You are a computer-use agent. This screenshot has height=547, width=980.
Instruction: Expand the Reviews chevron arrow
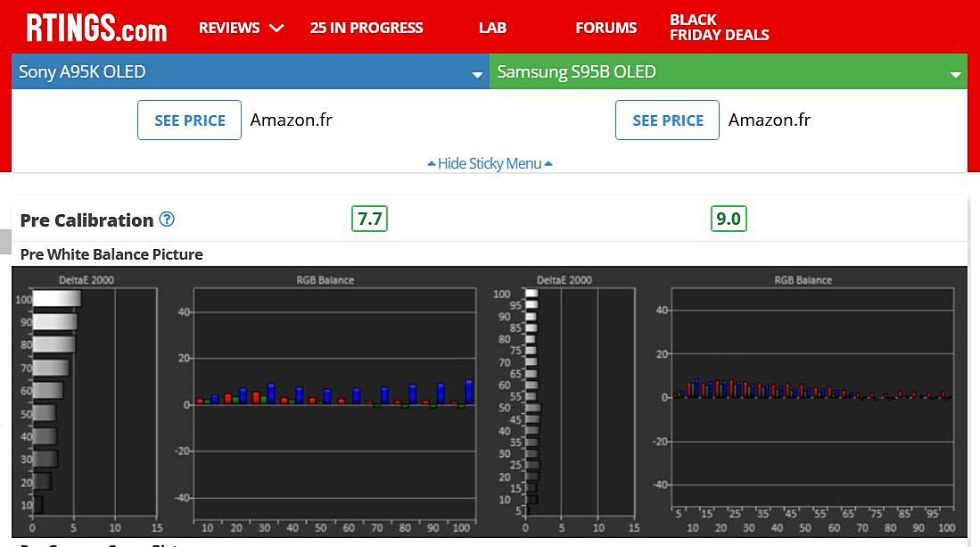276,29
